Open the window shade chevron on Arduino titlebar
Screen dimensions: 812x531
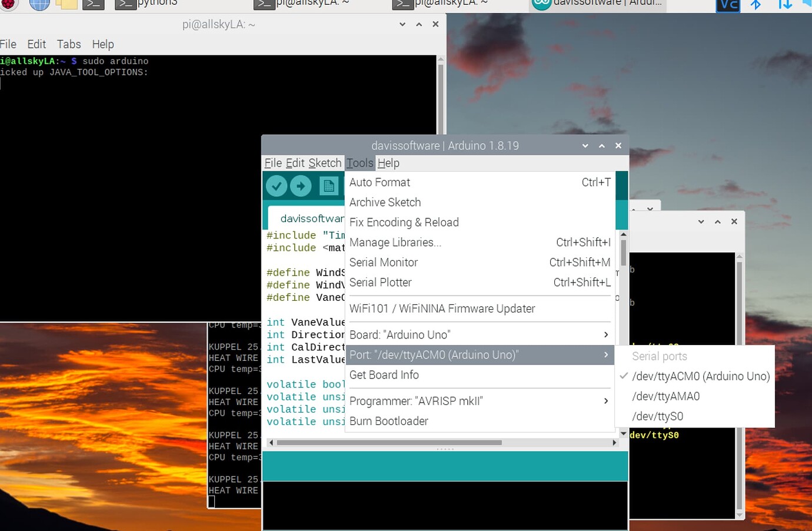click(x=585, y=145)
